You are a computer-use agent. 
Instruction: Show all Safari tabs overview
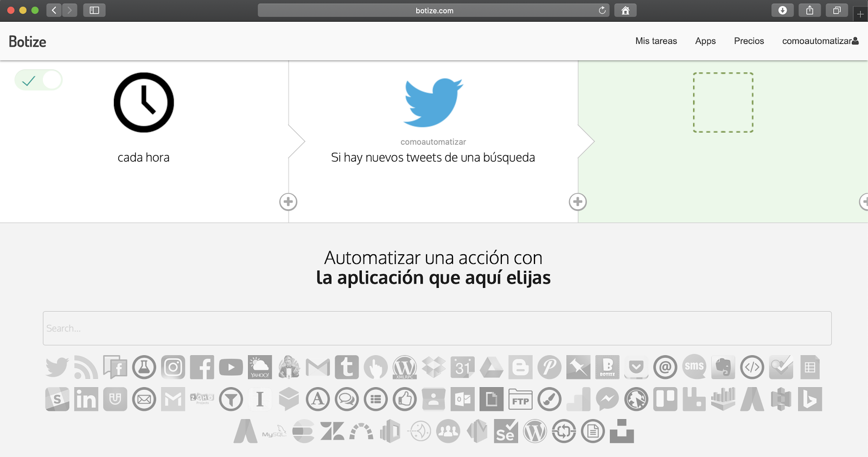click(837, 10)
